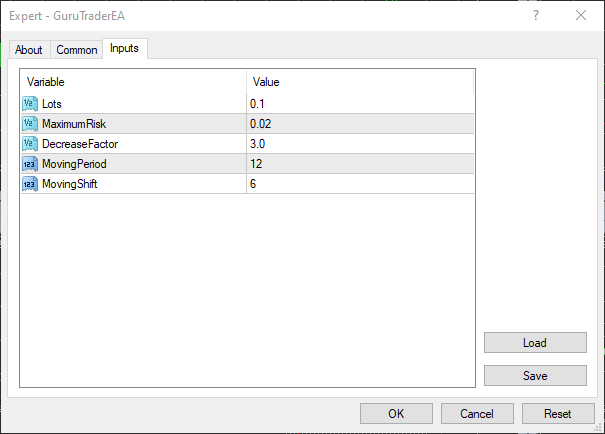Open the About tab

click(x=29, y=50)
